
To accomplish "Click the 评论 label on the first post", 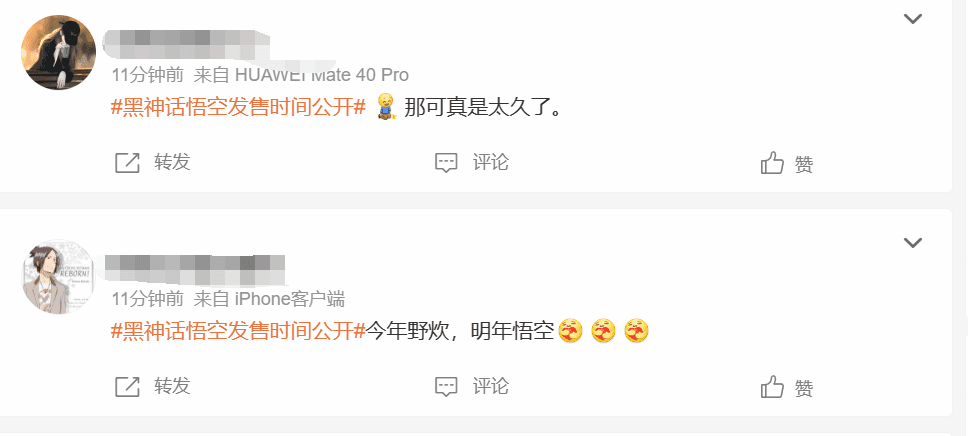I will (x=491, y=162).
